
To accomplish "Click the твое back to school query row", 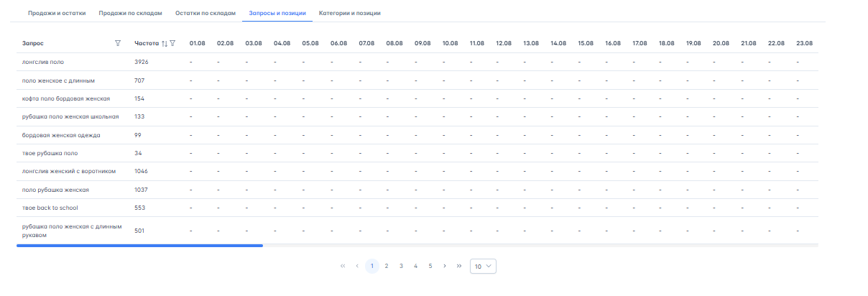I will tap(50, 208).
